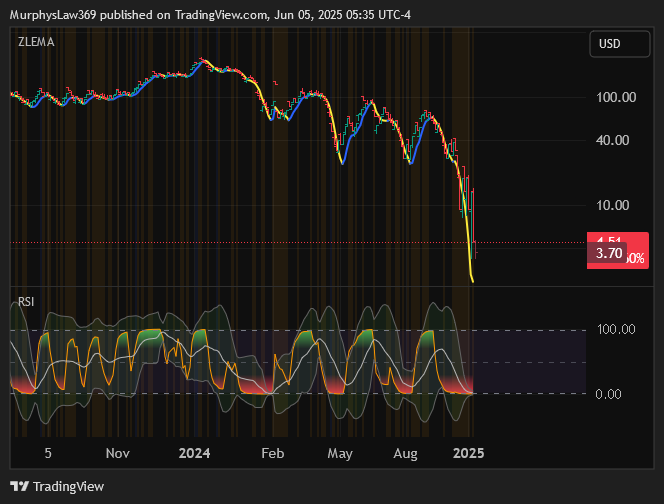Viewport: 664px width, 504px height.
Task: Click the red current price tag
Action: (618, 250)
